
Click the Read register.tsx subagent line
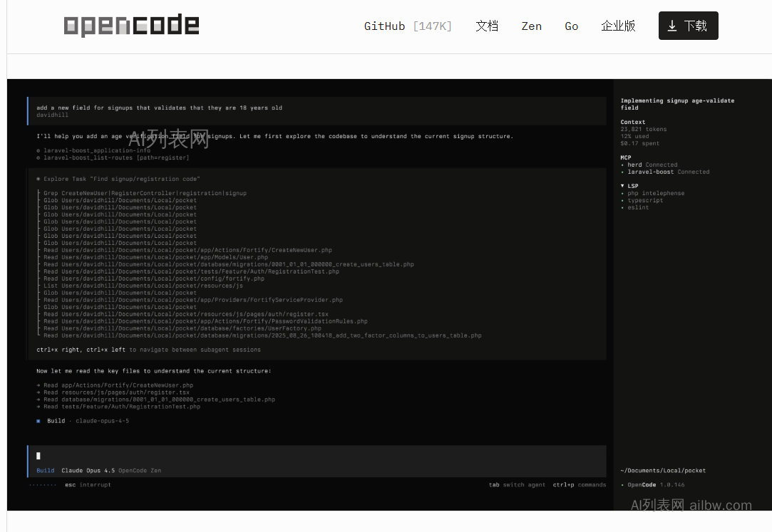(185, 314)
